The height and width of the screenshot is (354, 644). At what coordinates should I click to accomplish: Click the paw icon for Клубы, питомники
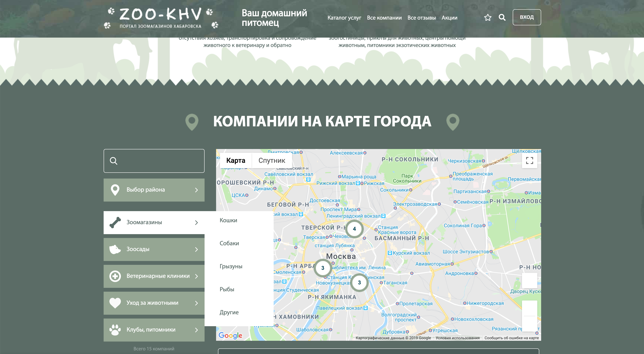(x=115, y=330)
